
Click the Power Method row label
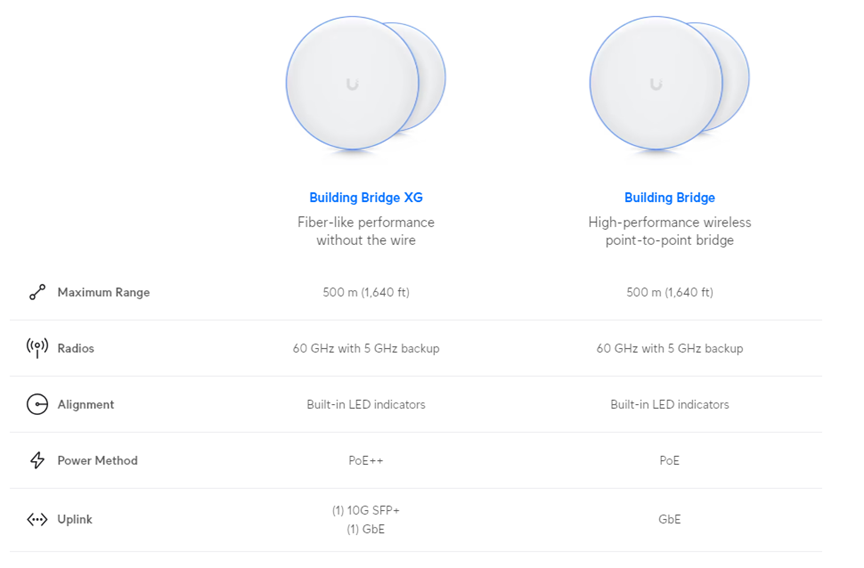tap(98, 461)
